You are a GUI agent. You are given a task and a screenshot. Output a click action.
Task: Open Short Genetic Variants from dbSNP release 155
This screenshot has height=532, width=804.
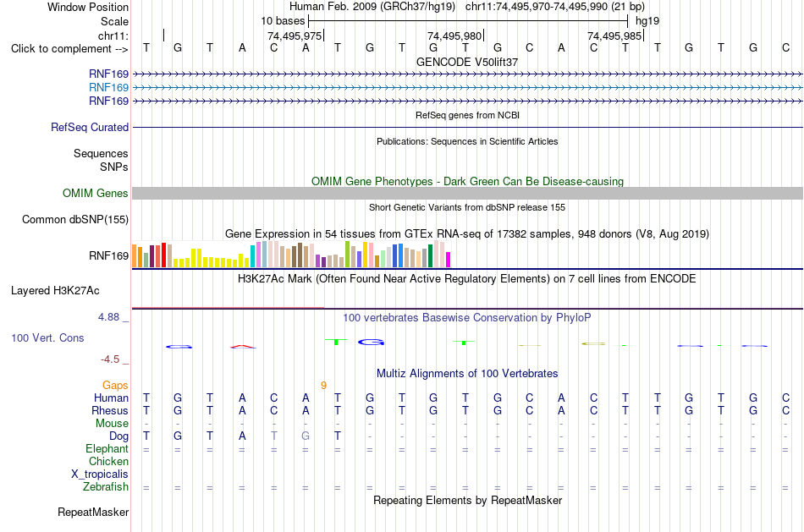click(467, 207)
